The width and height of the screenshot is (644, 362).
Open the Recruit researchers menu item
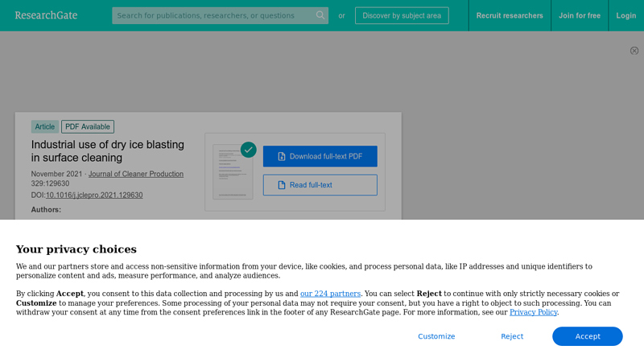click(x=510, y=15)
